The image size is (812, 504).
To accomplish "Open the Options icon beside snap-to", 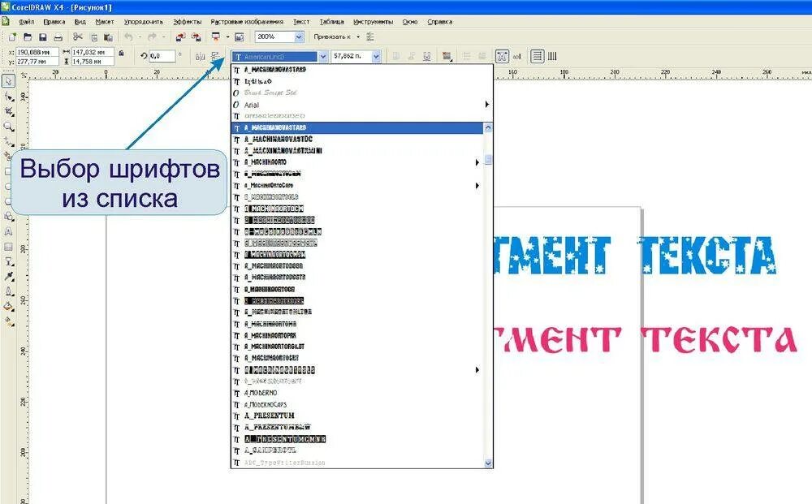I will coord(369,37).
